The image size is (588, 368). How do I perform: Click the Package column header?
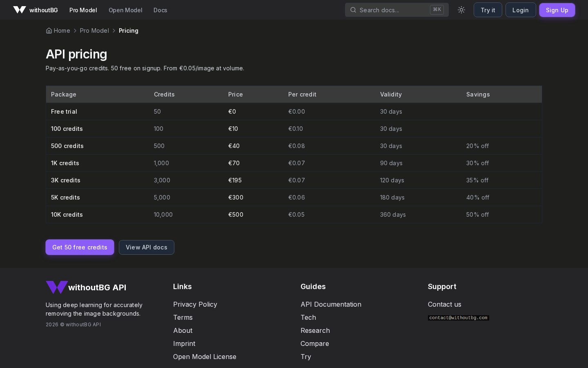coord(64,94)
